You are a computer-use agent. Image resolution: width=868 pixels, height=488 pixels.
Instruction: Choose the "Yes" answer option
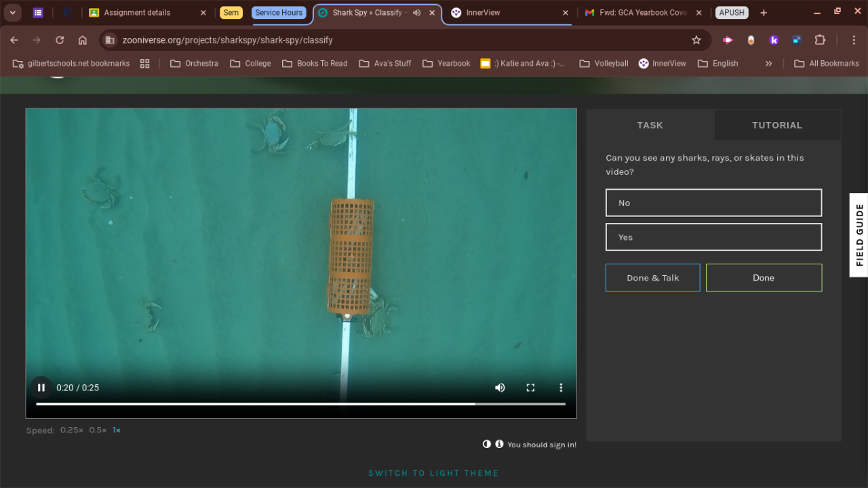coord(713,237)
